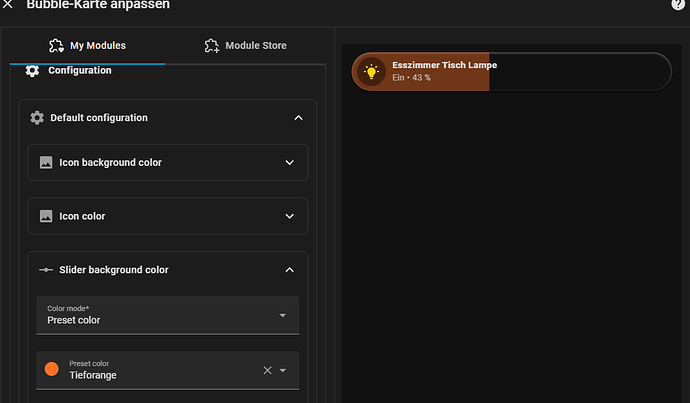Open the Preset color dropdown arrow

283,370
